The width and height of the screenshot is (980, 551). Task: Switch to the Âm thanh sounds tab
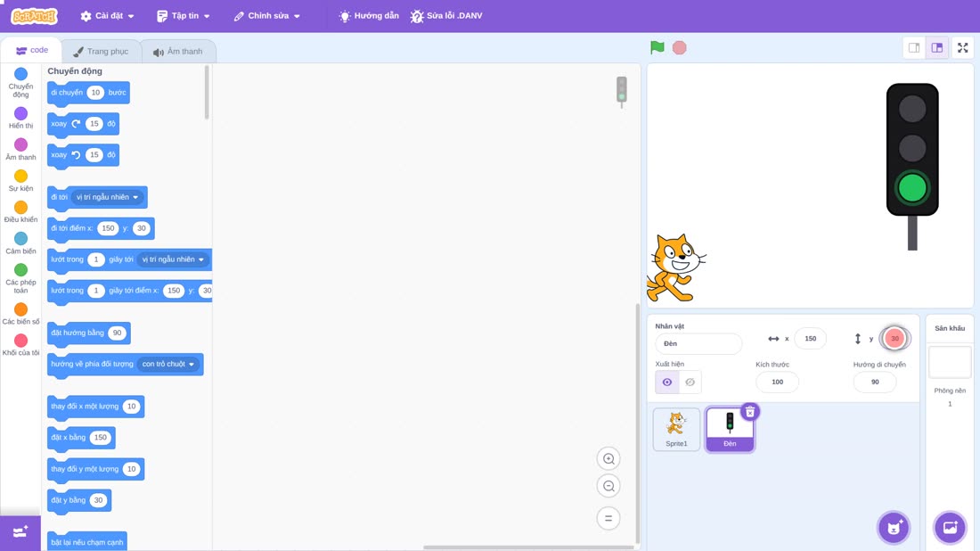tap(178, 52)
